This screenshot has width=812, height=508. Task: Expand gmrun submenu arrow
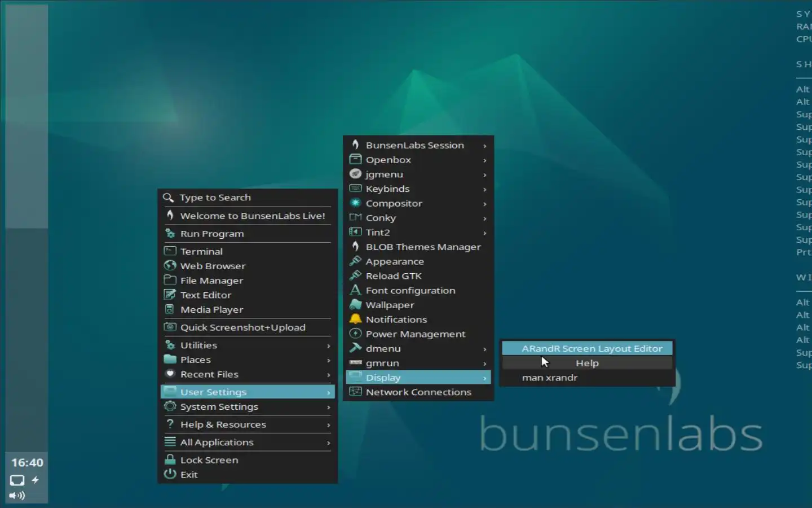pyautogui.click(x=485, y=364)
